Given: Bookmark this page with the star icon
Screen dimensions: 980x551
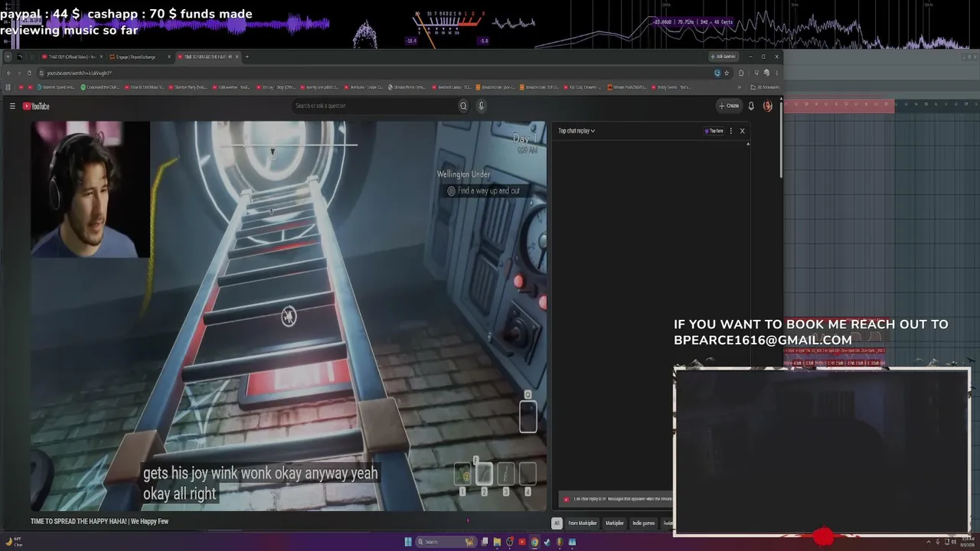Looking at the screenshot, I should coord(727,73).
